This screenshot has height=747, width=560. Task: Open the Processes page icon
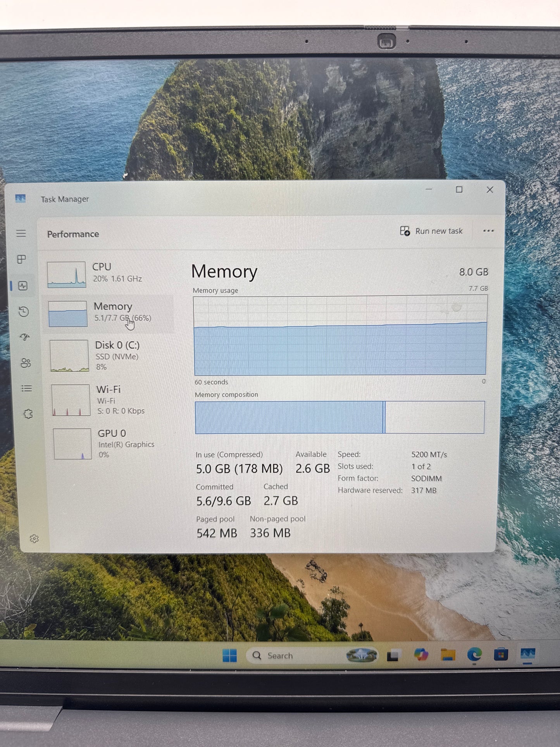(22, 259)
